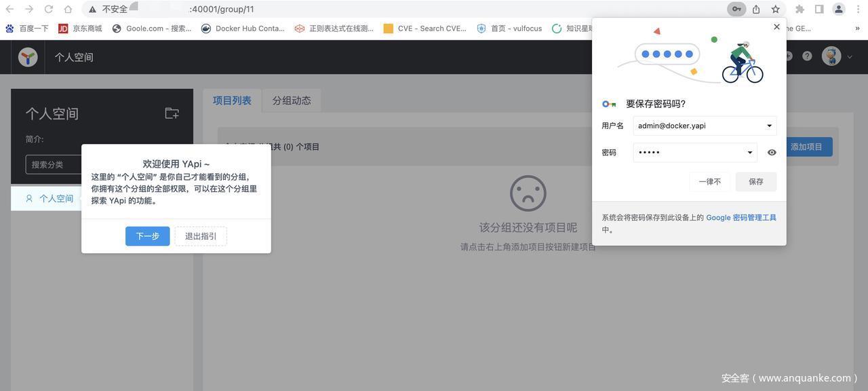Open the extensions puzzle icon

800,10
